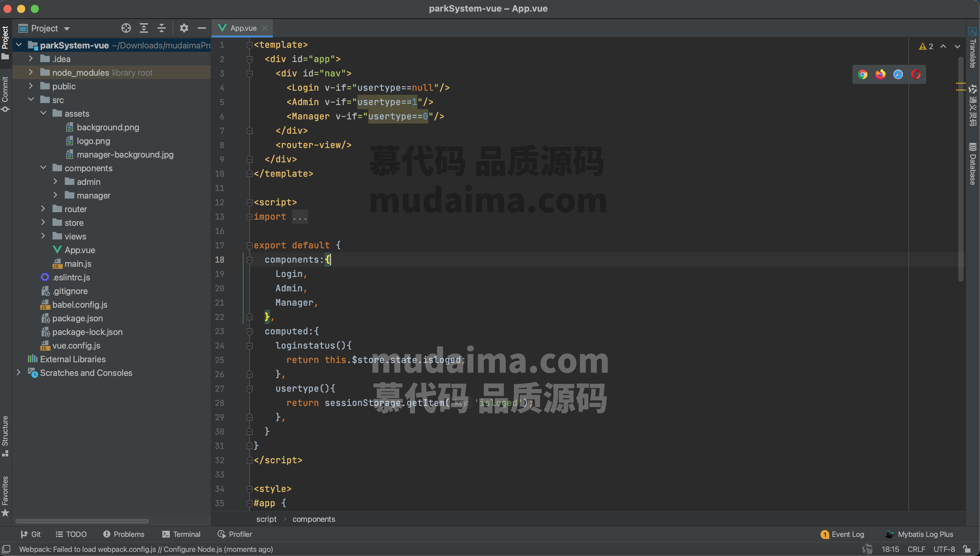Collapse the parkSystem-vue root folder
This screenshot has height=556, width=980.
point(18,45)
